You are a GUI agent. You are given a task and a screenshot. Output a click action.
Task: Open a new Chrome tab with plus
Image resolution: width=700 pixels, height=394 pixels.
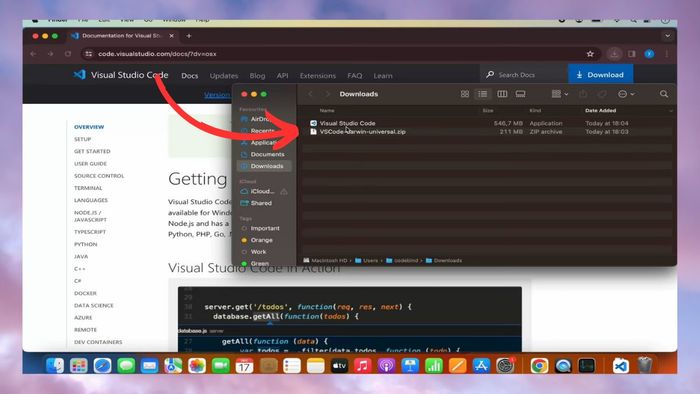tap(189, 36)
